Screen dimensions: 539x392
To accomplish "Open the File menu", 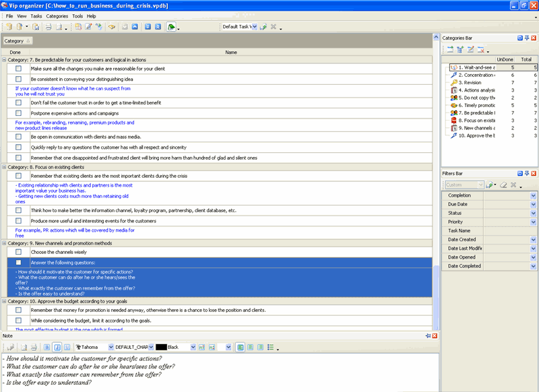I will (9, 16).
